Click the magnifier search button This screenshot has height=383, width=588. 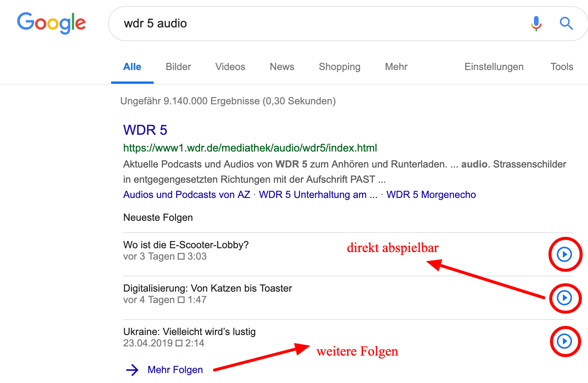(x=566, y=23)
